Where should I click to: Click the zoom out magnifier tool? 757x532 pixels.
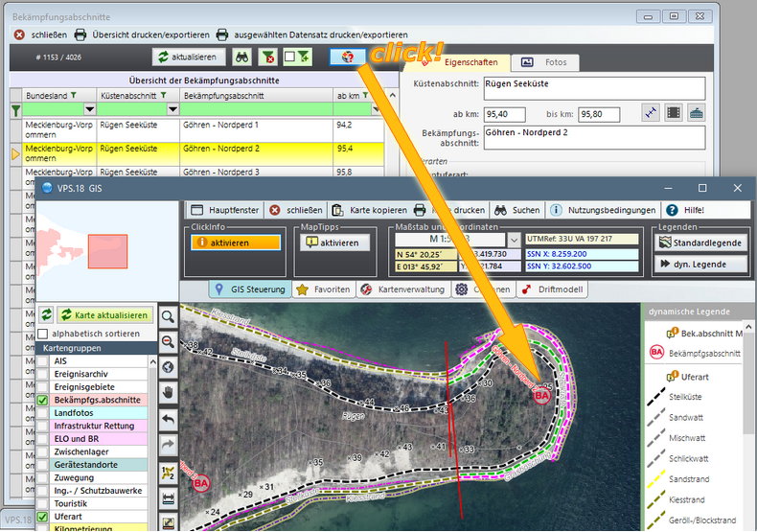click(168, 342)
